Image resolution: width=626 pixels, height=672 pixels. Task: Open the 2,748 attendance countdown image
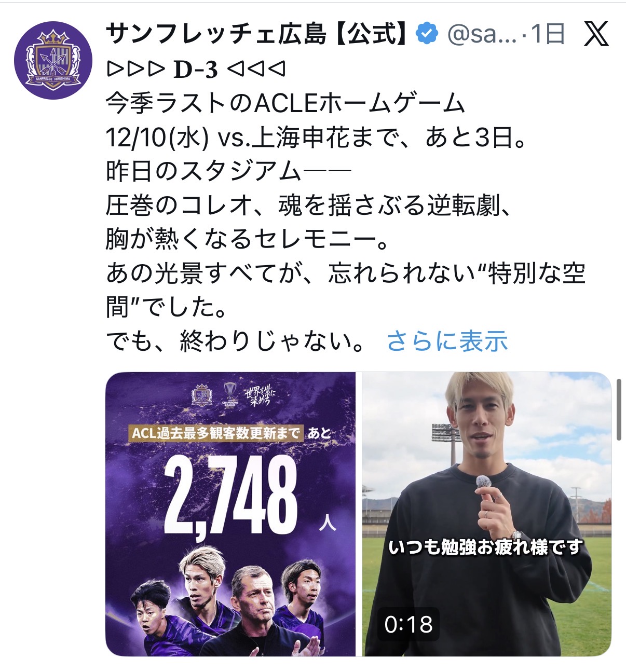pyautogui.click(x=230, y=514)
